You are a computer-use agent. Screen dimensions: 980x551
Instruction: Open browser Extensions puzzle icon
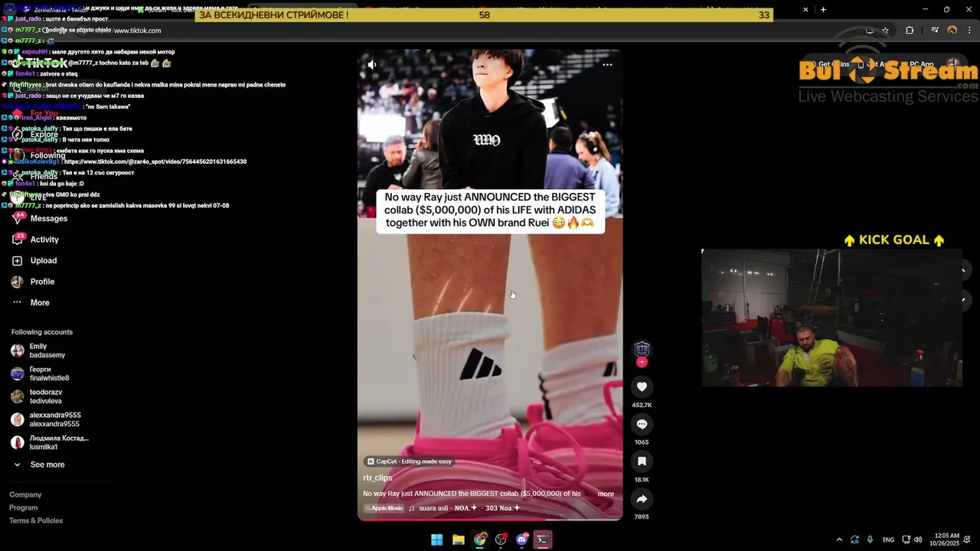tap(910, 31)
